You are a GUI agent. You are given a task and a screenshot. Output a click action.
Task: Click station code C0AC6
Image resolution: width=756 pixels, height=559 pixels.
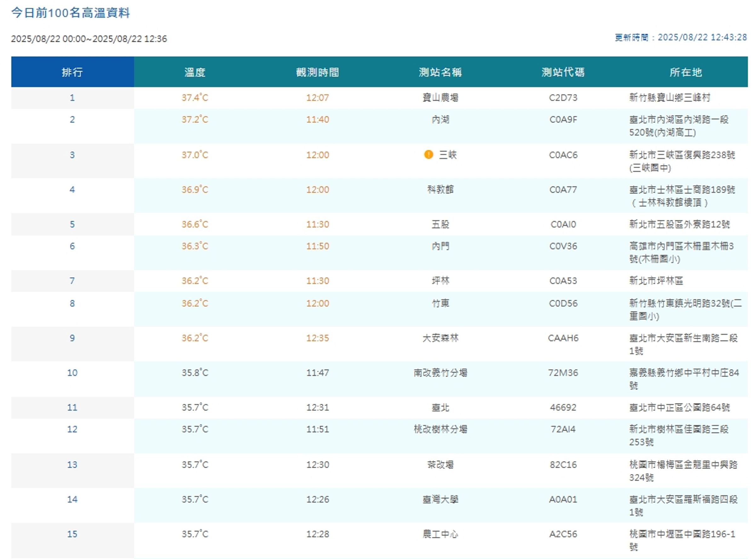563,155
